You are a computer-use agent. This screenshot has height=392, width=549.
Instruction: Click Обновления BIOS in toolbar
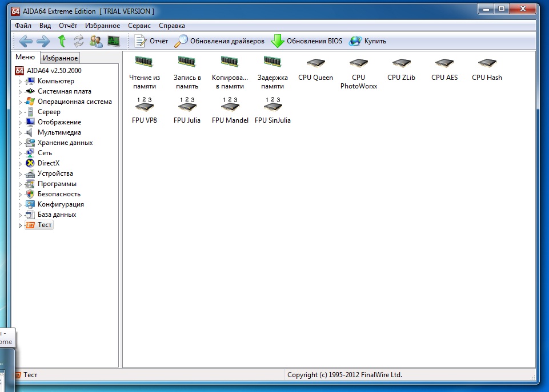(306, 41)
